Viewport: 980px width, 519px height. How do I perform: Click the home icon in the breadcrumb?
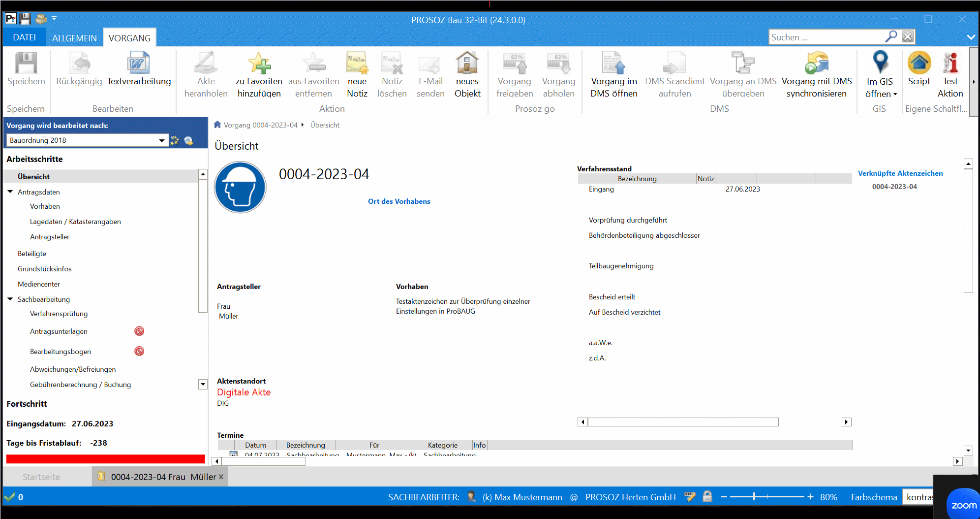217,125
